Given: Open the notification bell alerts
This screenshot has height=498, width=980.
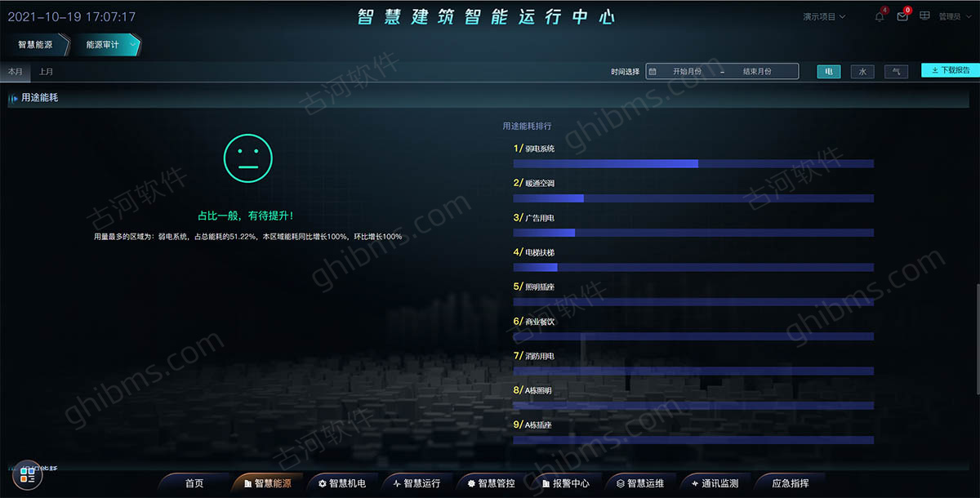Looking at the screenshot, I should click(x=880, y=16).
